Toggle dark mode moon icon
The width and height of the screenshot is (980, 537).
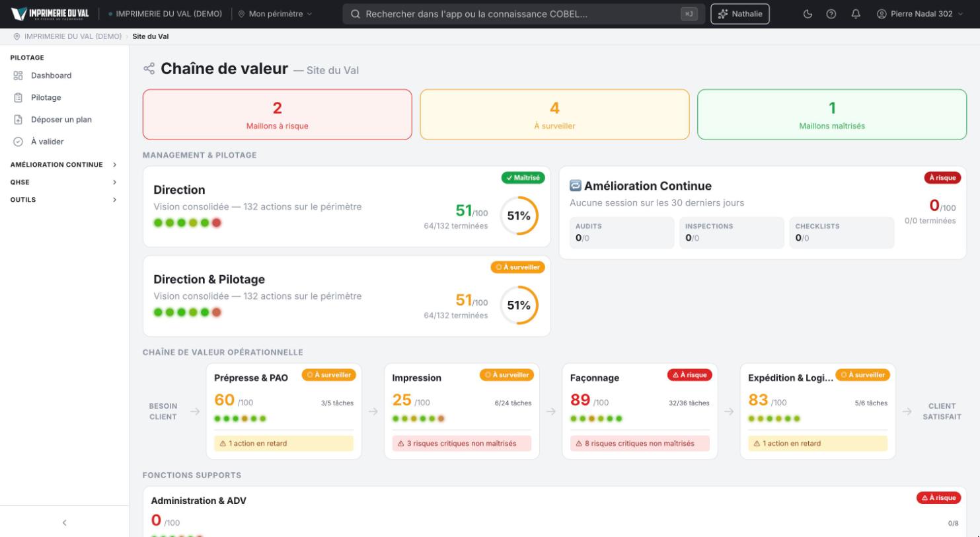click(x=808, y=14)
